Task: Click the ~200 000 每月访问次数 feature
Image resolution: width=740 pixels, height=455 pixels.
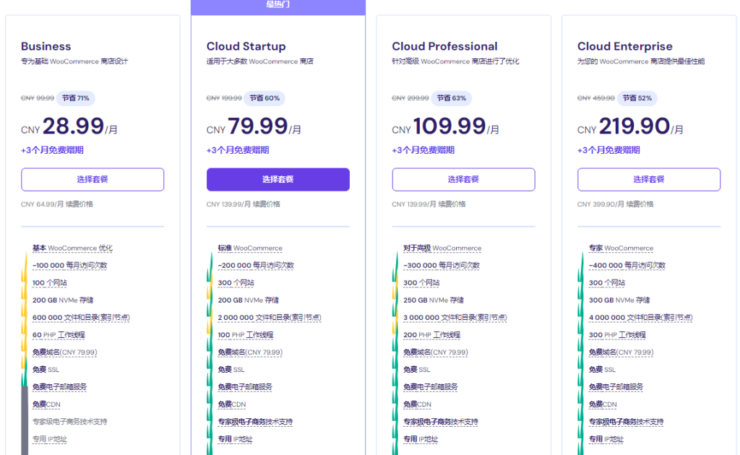Action: (x=255, y=265)
